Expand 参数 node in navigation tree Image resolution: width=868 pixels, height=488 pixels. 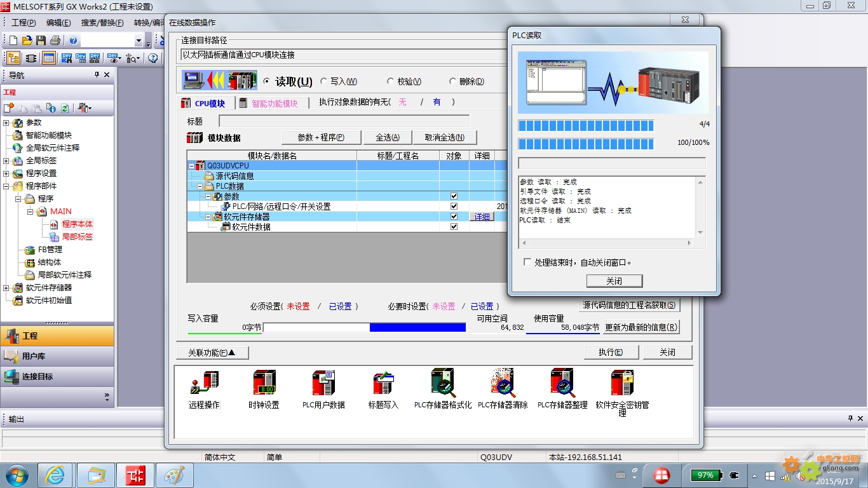(6, 123)
